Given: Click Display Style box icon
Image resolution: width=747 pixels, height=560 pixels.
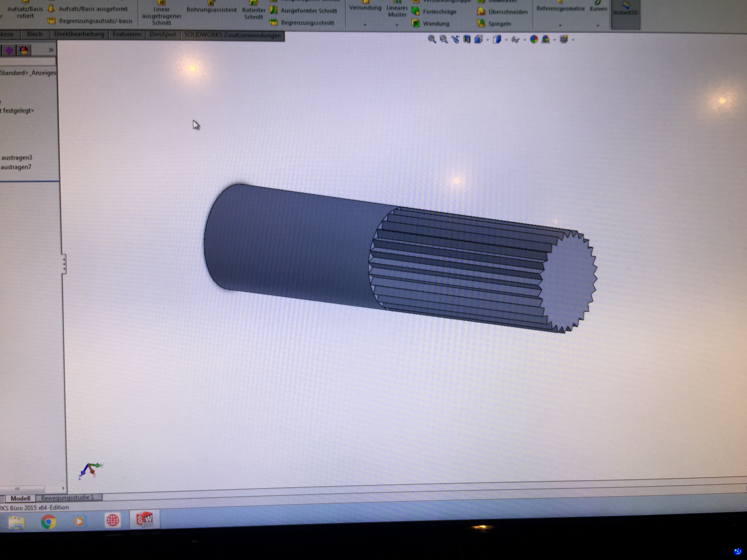Looking at the screenshot, I should 497,40.
